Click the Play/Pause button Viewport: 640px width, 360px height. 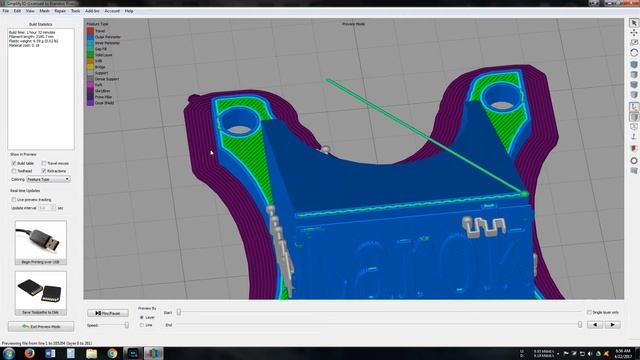tap(108, 313)
